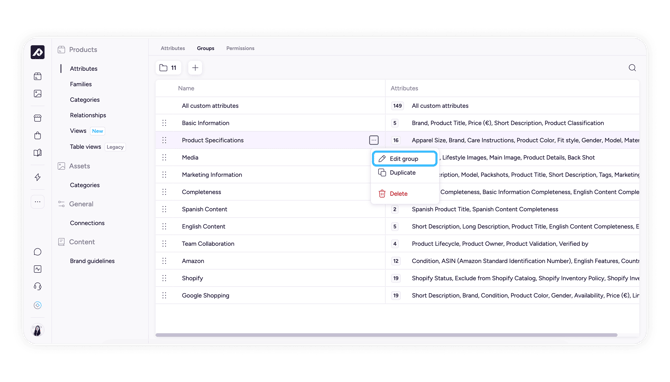Click the 16 count badge for Product Specifications

[396, 140]
